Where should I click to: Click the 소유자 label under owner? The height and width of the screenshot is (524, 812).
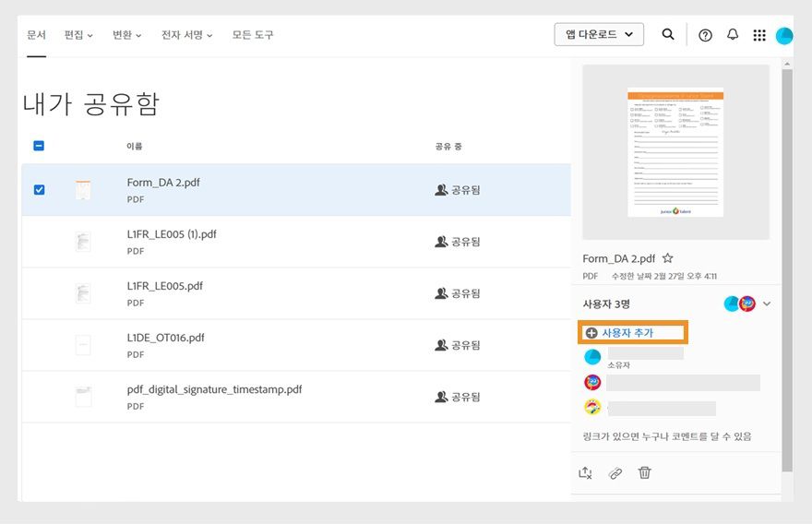pyautogui.click(x=619, y=365)
